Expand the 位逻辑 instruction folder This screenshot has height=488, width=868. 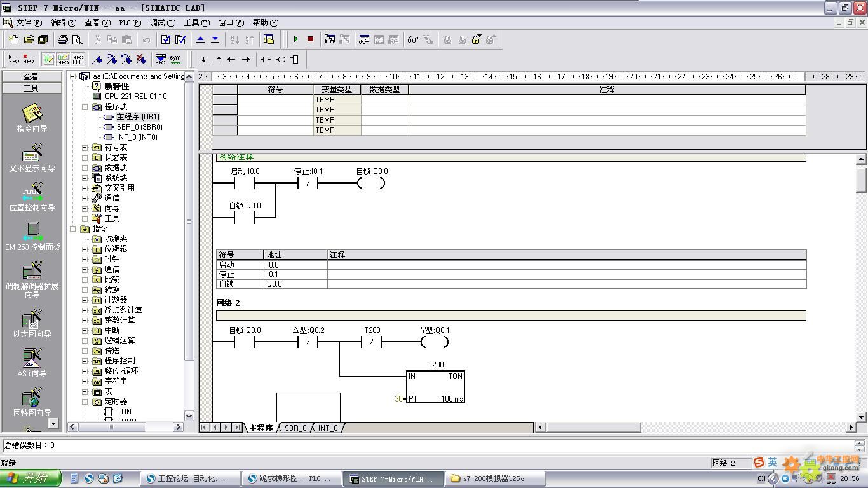coord(85,249)
